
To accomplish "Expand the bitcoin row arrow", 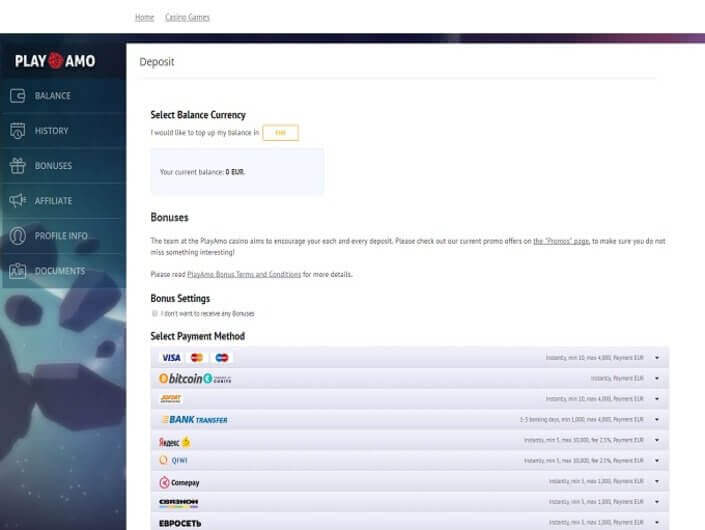I will click(x=657, y=379).
